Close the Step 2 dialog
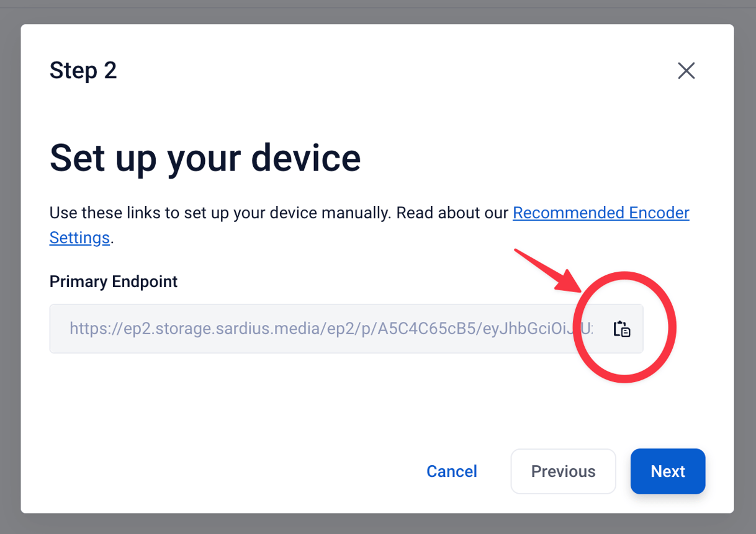The width and height of the screenshot is (756, 534). pyautogui.click(x=686, y=71)
